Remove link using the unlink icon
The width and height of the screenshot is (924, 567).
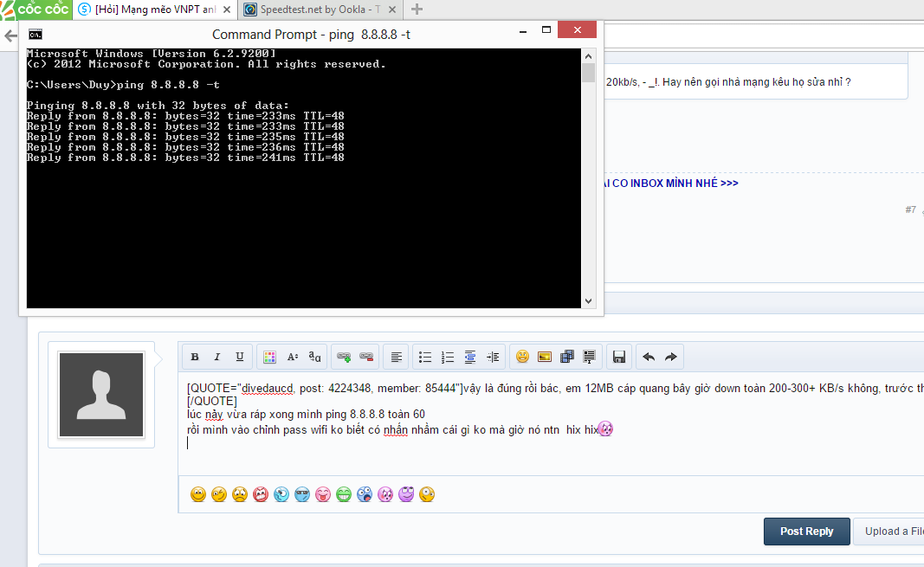pos(366,357)
